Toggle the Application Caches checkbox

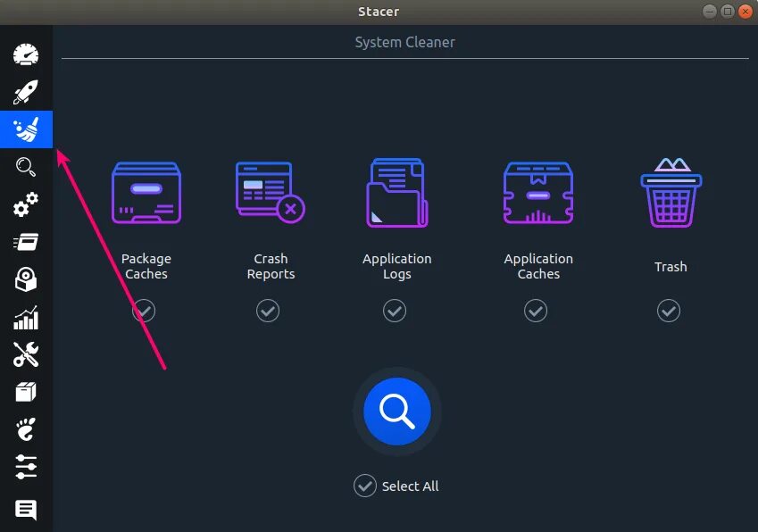click(x=536, y=311)
